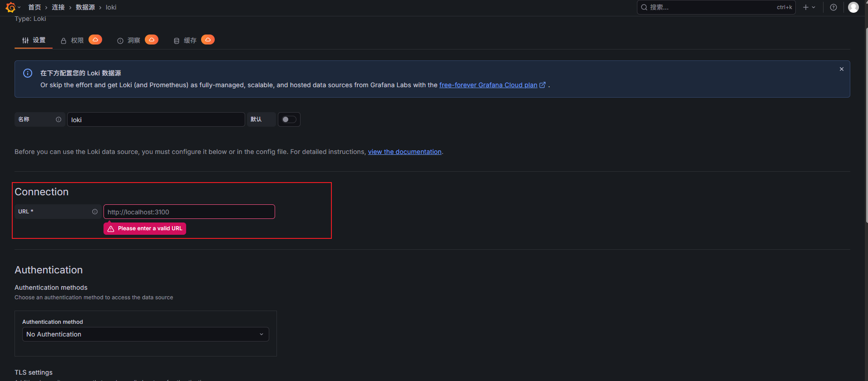This screenshot has width=868, height=381.
Task: Click the sliders icon on 设置 tab
Action: tap(25, 40)
